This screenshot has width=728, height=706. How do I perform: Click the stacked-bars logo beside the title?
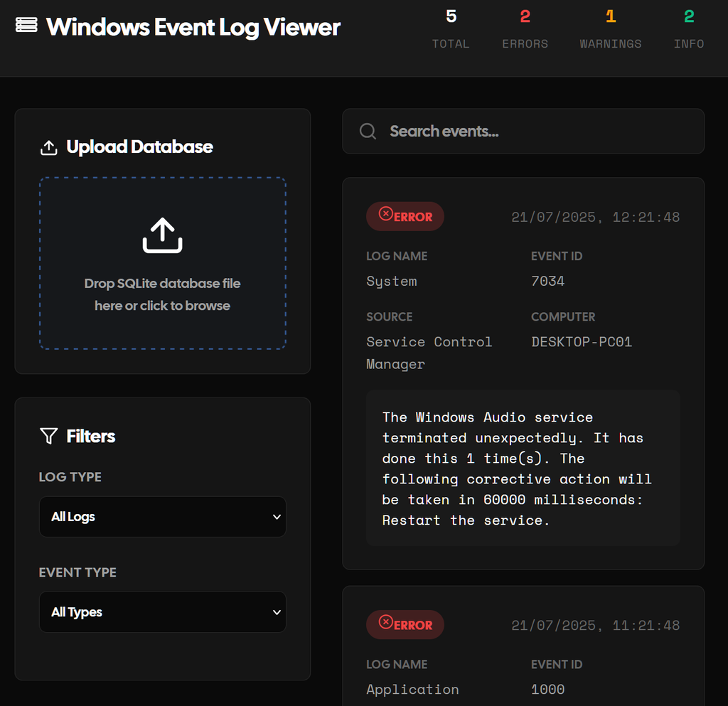pyautogui.click(x=26, y=25)
